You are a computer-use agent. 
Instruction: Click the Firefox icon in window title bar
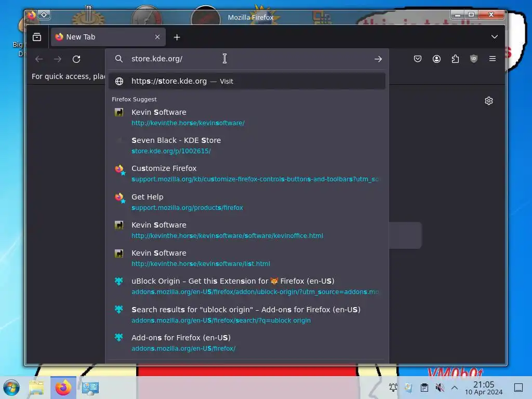click(x=32, y=15)
